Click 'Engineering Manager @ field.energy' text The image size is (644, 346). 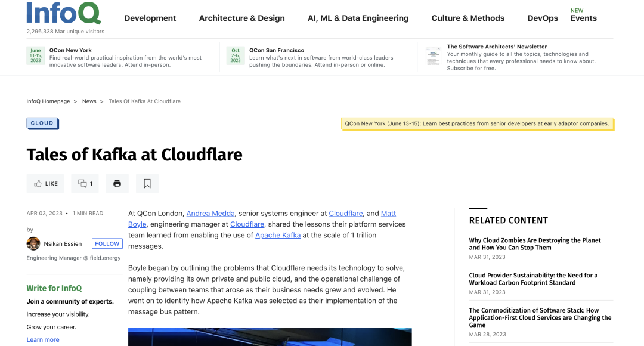[x=73, y=258]
